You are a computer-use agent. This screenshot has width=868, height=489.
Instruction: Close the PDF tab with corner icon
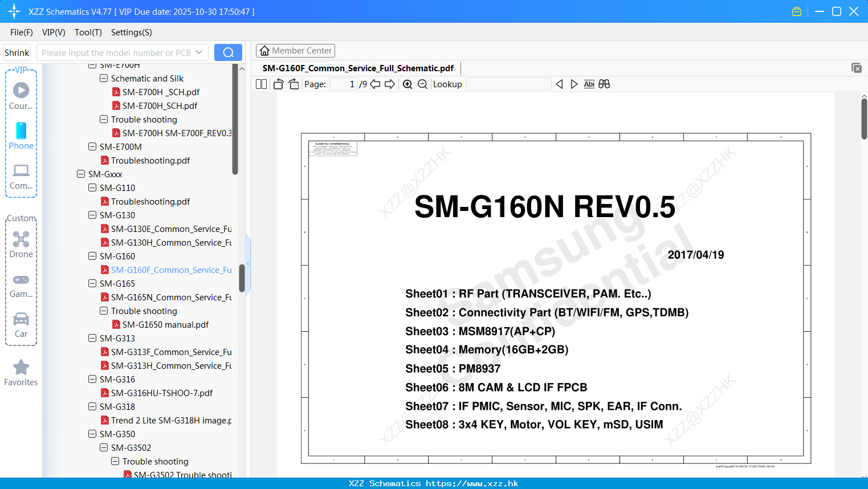point(856,68)
